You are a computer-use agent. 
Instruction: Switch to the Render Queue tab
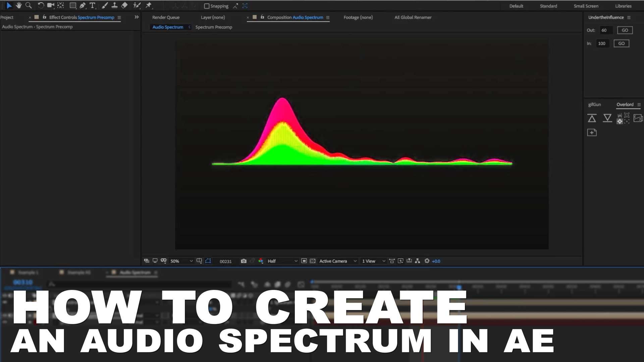pos(166,17)
